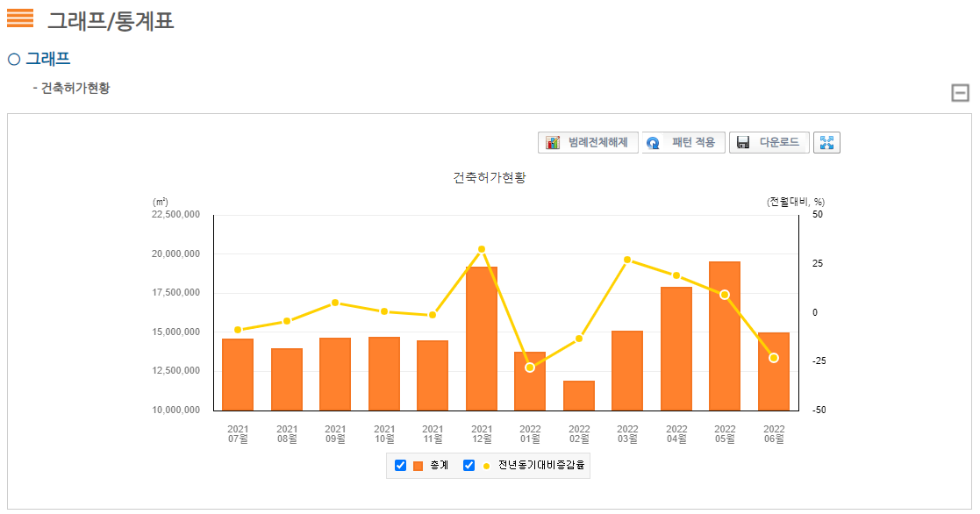Click the 건축허가현황 chart title
This screenshot has height=514, width=980.
[x=490, y=177]
